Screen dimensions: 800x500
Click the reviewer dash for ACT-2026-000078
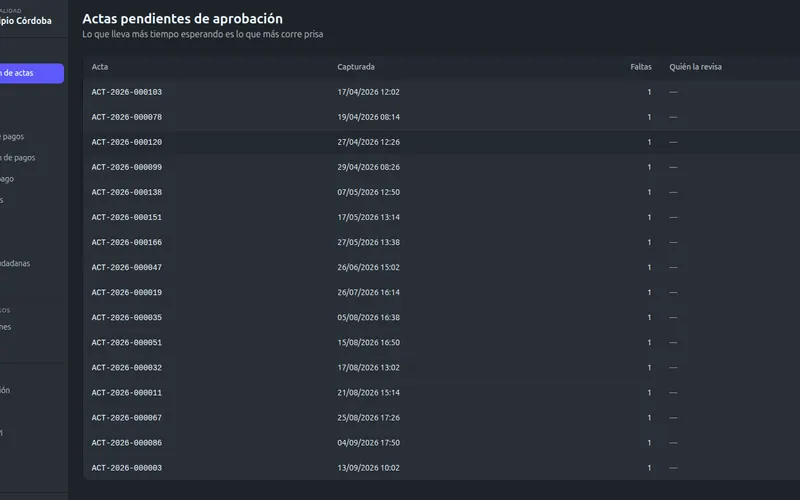point(673,117)
